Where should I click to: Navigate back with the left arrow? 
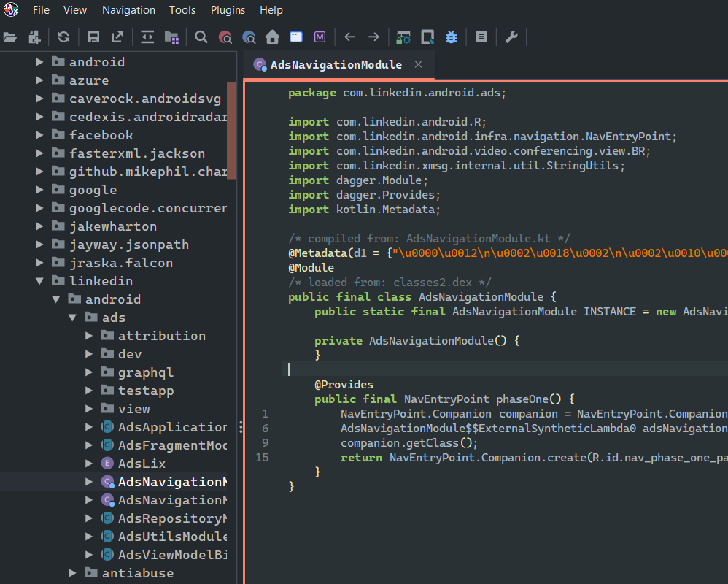[x=350, y=36]
